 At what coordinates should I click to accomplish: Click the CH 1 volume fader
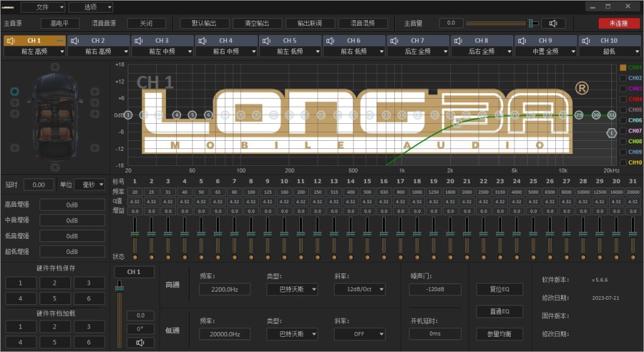(x=119, y=314)
